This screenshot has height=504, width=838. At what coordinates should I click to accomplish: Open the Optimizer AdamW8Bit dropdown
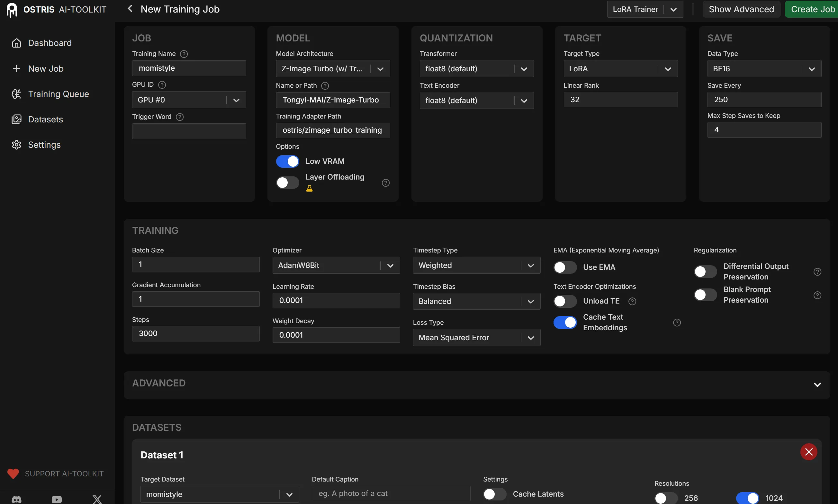click(x=336, y=265)
